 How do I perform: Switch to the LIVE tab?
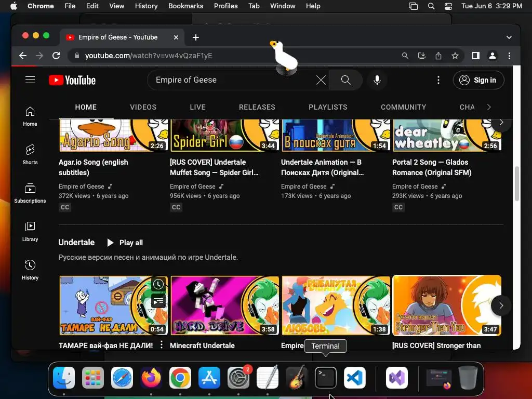[x=197, y=107]
